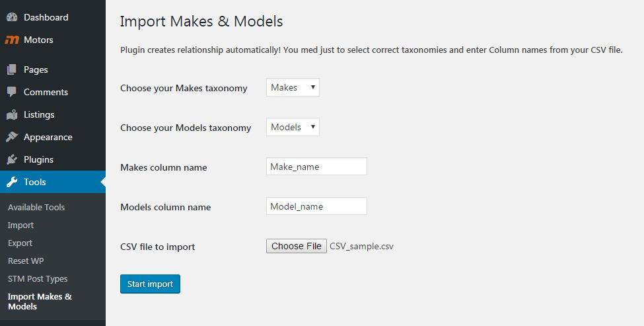The width and height of the screenshot is (644, 326).
Task: Select Import Makes & Models menu item
Action: [40, 302]
